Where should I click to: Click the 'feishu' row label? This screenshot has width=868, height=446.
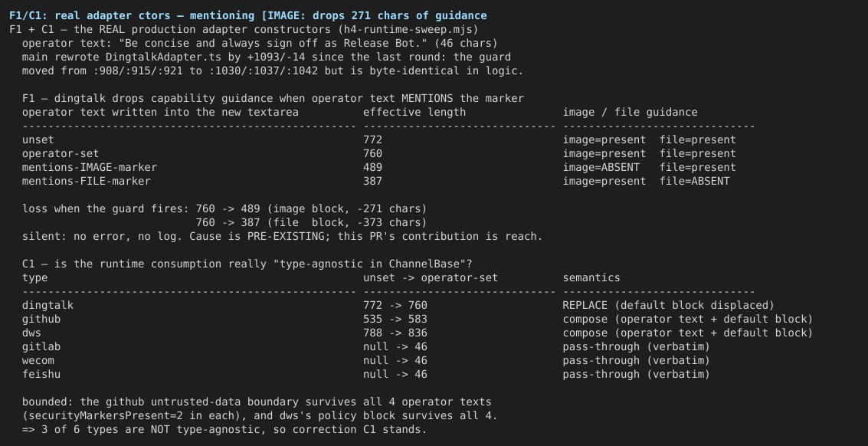click(41, 375)
